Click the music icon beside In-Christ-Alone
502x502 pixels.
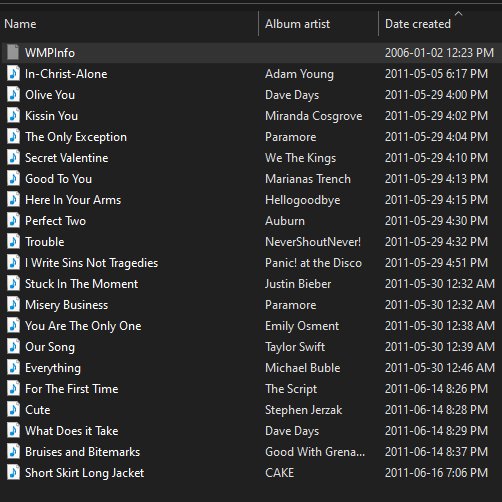(13, 73)
